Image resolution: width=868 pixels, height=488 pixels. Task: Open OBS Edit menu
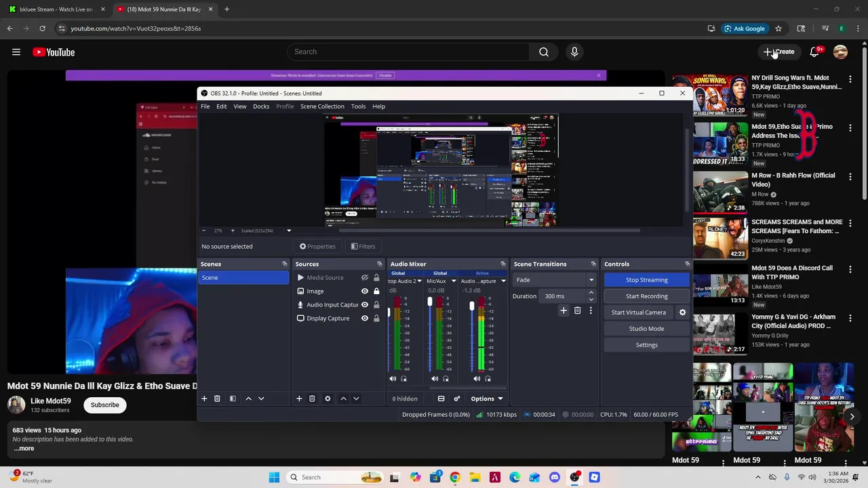[222, 106]
